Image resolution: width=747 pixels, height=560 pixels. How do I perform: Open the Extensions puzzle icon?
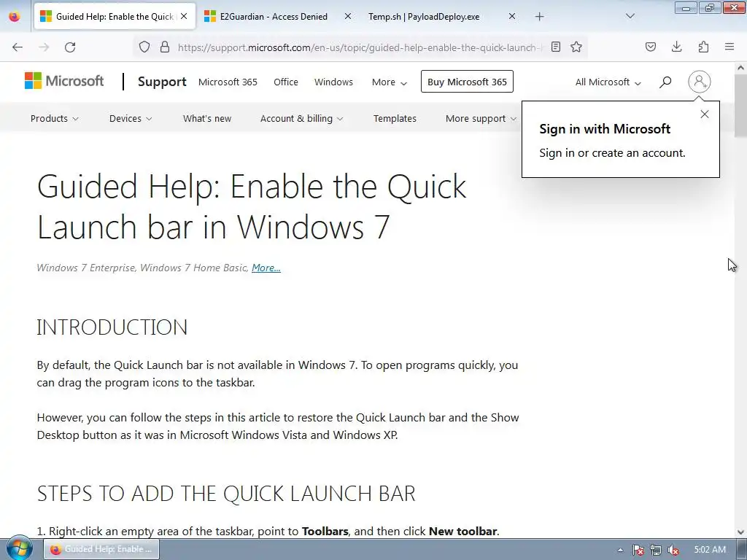[x=703, y=47]
